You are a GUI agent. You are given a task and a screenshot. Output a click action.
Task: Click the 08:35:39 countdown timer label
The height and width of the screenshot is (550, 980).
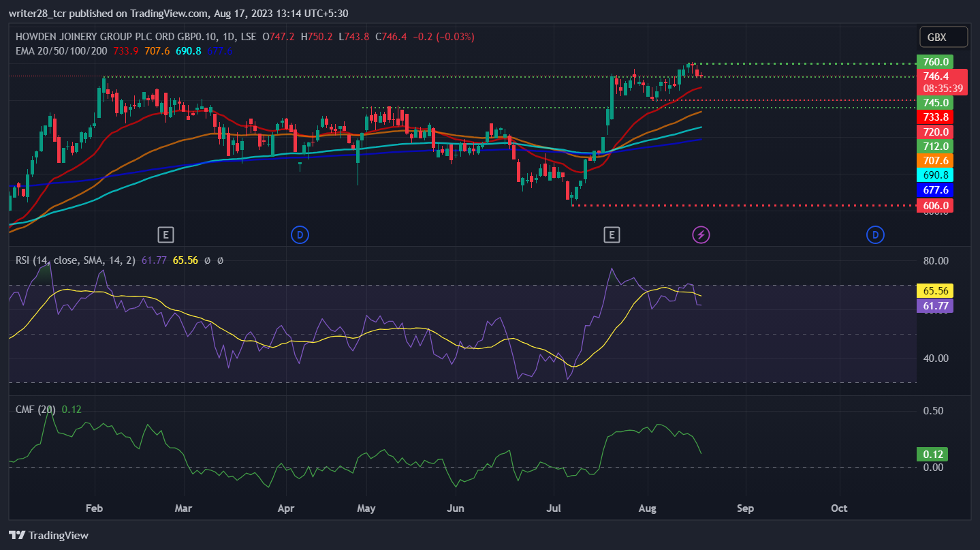(x=943, y=89)
